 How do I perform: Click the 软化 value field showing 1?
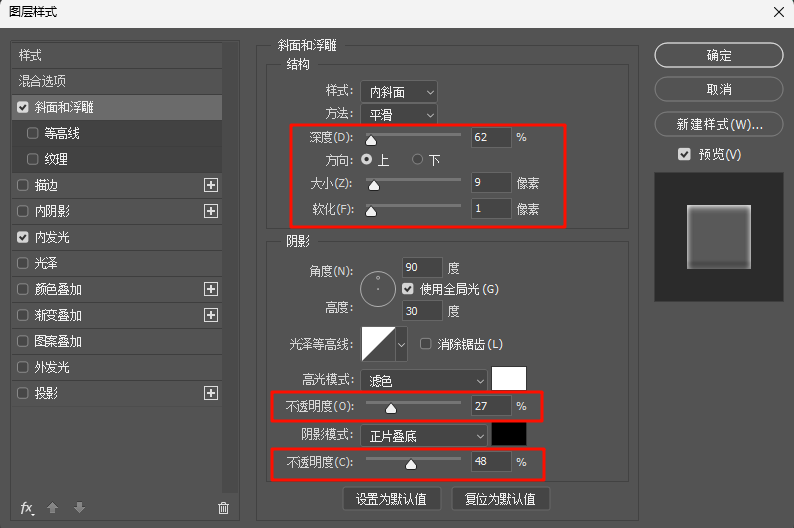[491, 209]
